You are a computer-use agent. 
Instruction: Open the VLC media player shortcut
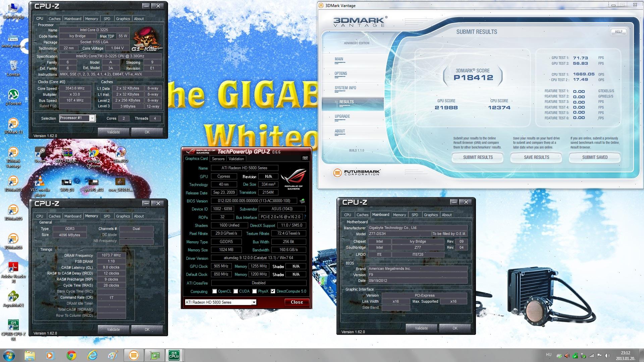tap(40, 186)
